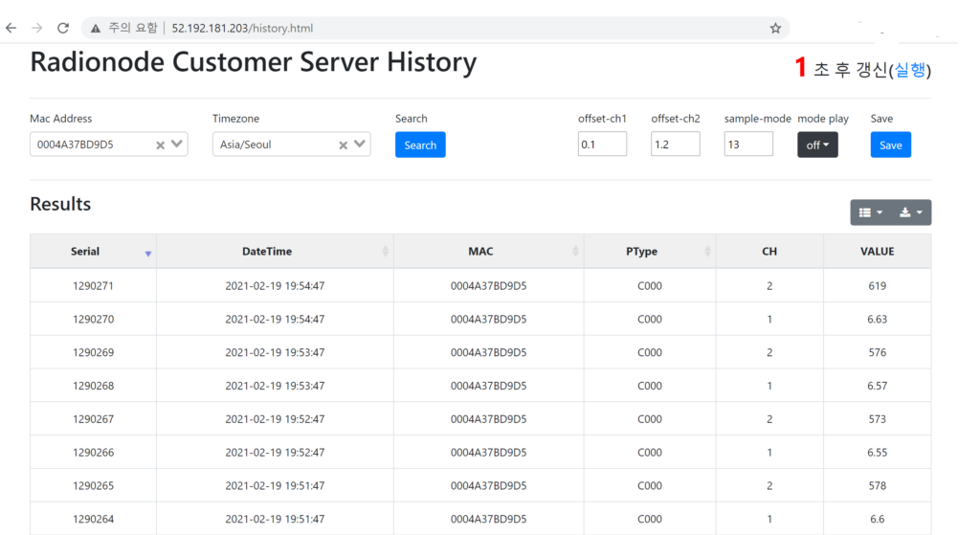
Task: Select serial 1290270 cell
Action: (93, 319)
